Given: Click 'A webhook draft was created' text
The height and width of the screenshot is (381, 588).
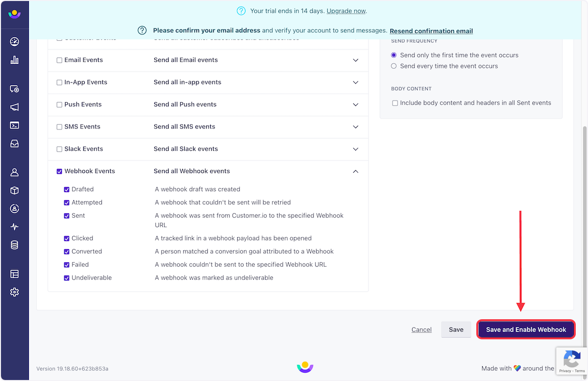Looking at the screenshot, I should point(197,189).
